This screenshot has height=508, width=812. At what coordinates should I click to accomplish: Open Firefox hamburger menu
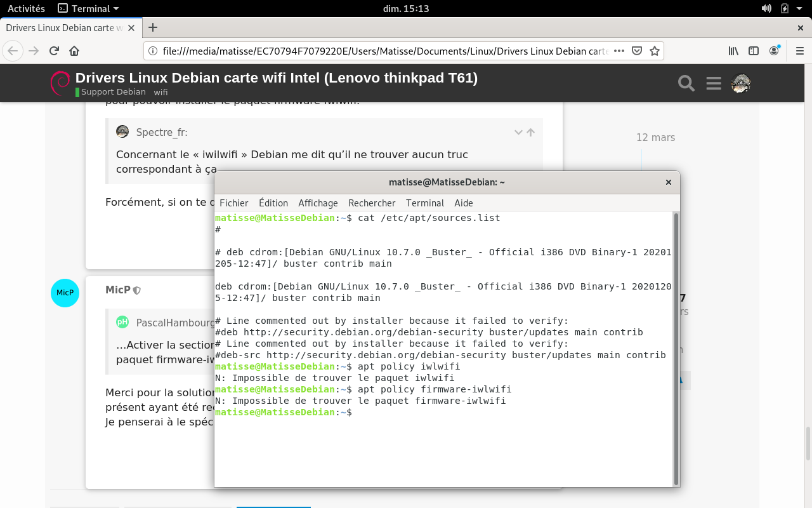click(x=799, y=51)
